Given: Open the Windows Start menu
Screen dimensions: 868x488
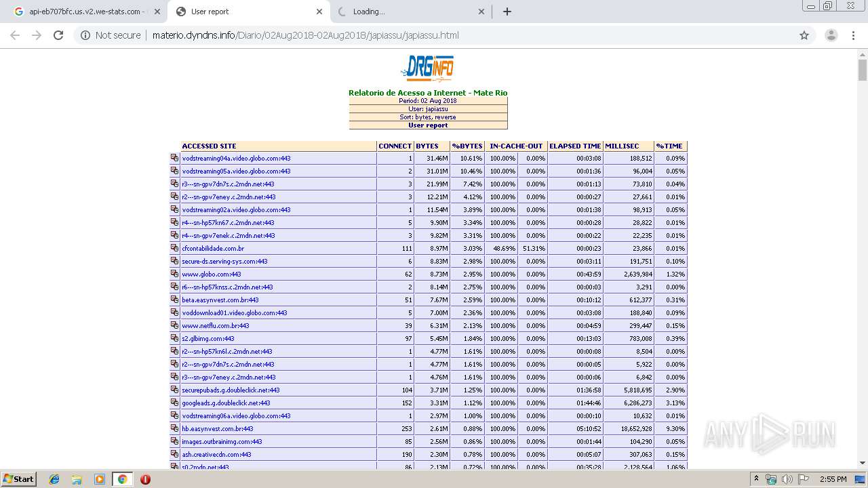Looking at the screenshot, I should [x=19, y=479].
